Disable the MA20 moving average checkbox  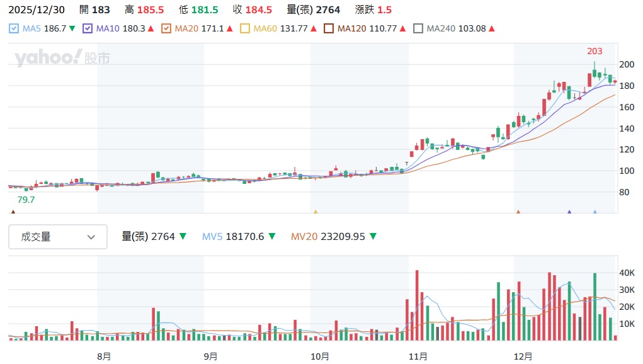[x=166, y=28]
